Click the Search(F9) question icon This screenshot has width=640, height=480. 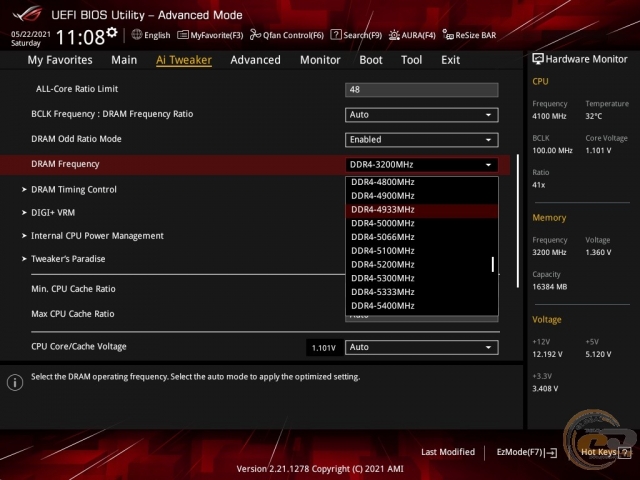point(336,35)
